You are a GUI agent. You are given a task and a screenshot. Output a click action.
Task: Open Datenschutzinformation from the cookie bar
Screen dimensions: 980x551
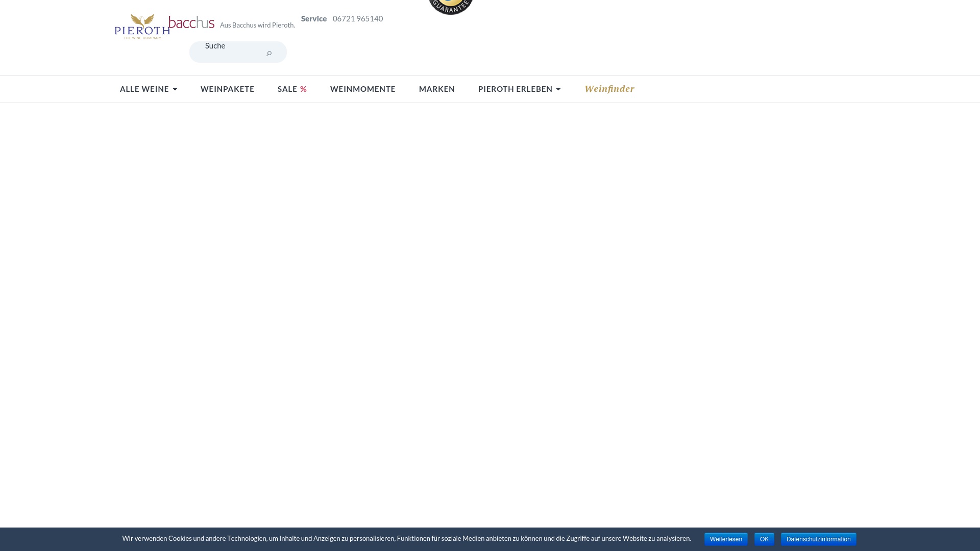[818, 539]
